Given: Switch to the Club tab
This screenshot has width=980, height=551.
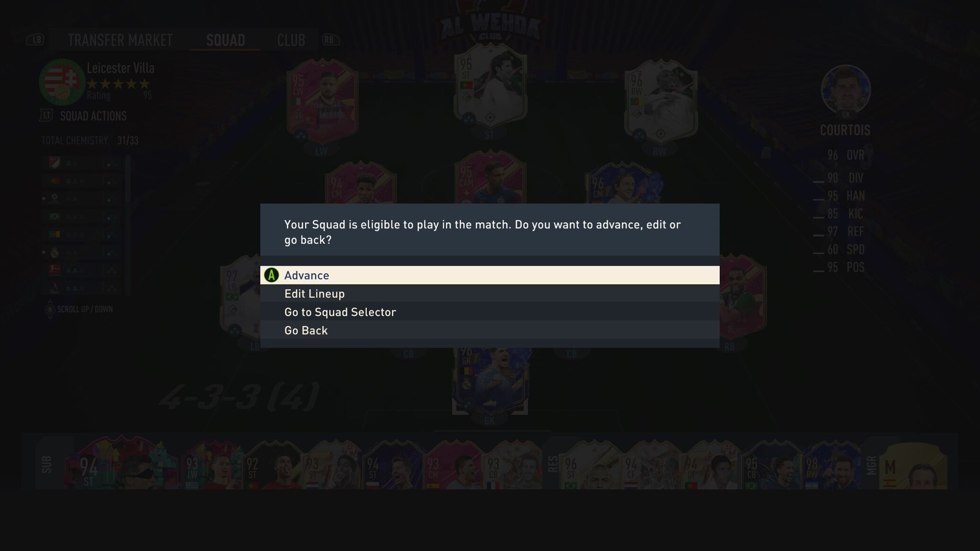Looking at the screenshot, I should [x=291, y=40].
